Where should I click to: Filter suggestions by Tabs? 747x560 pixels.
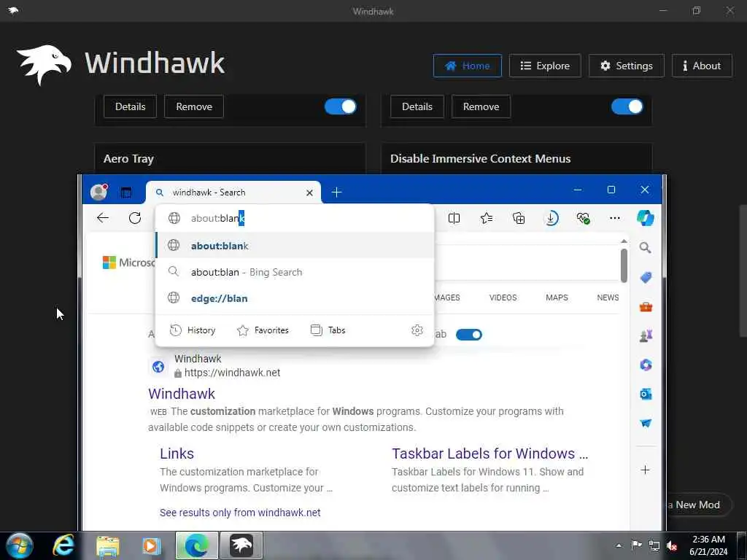[328, 330]
